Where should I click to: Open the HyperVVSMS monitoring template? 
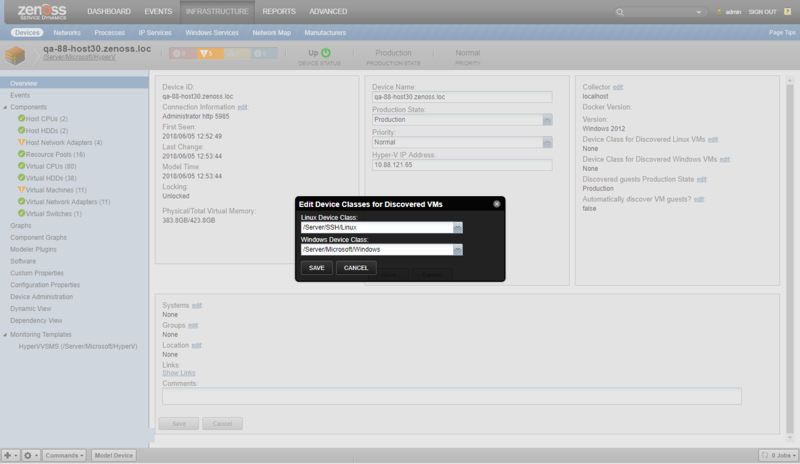pos(78,346)
